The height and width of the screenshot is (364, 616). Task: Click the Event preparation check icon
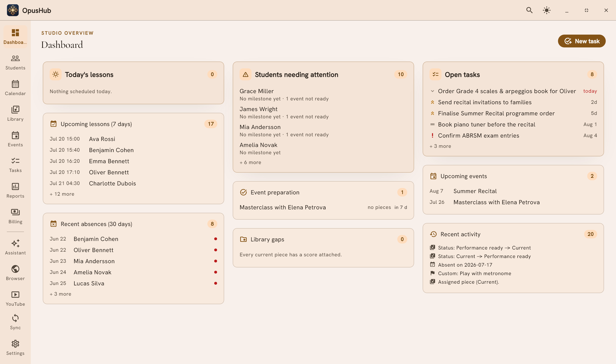pyautogui.click(x=243, y=192)
